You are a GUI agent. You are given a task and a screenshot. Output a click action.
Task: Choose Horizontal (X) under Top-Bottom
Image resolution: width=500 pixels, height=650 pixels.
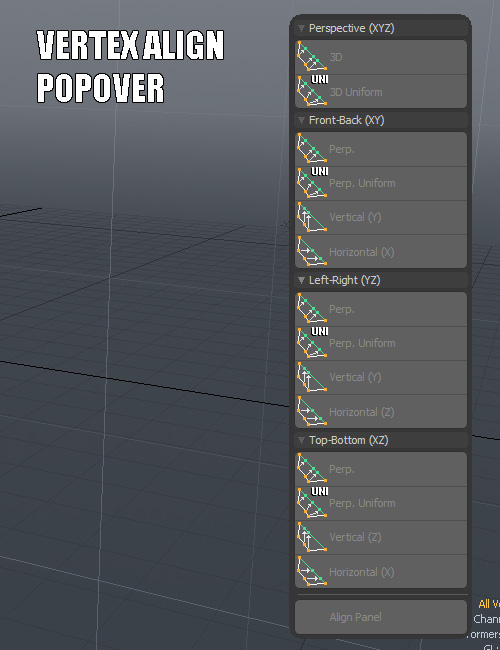pyautogui.click(x=381, y=572)
